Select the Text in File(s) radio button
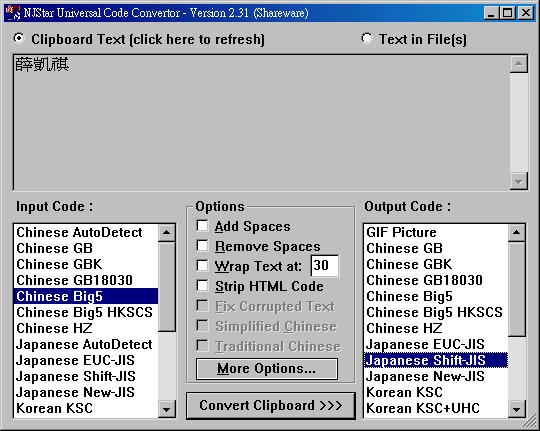The image size is (540, 431). pyautogui.click(x=367, y=38)
